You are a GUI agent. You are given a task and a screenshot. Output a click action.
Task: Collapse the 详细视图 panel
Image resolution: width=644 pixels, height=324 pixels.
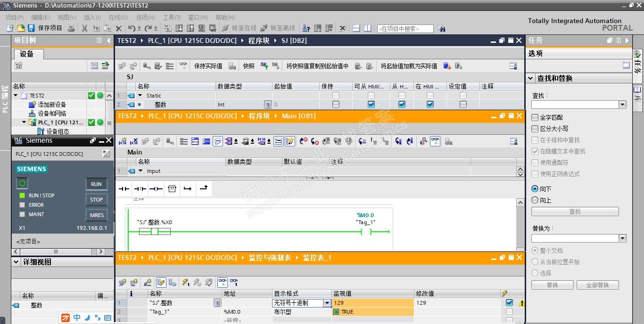(16, 262)
